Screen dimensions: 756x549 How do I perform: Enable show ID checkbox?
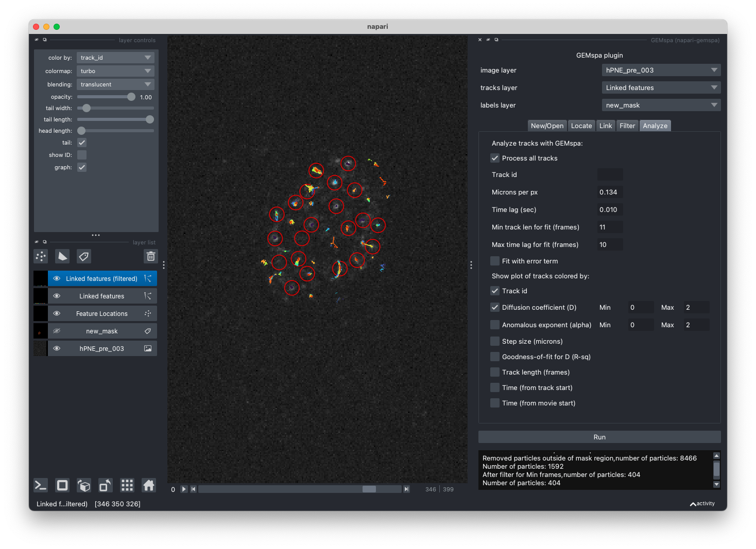click(82, 155)
